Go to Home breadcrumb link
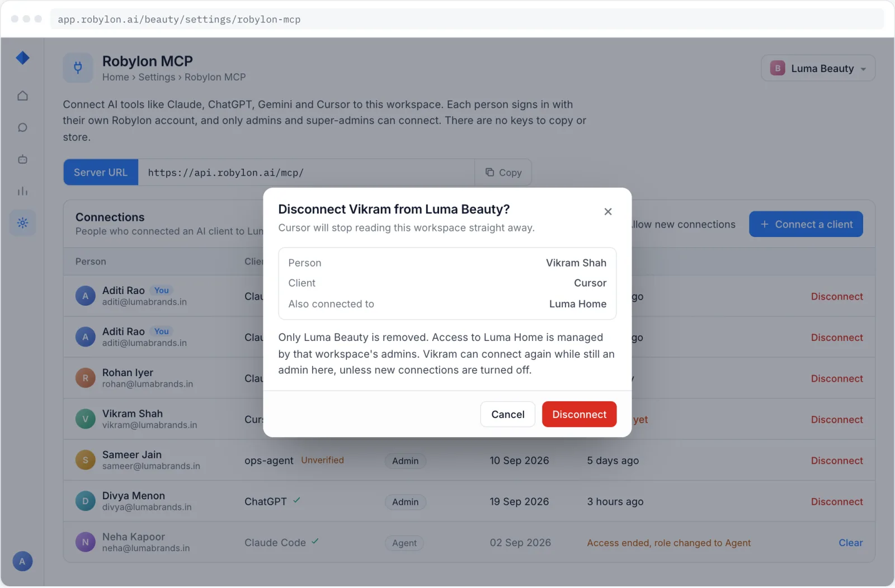Viewport: 895px width, 588px height. pos(116,77)
